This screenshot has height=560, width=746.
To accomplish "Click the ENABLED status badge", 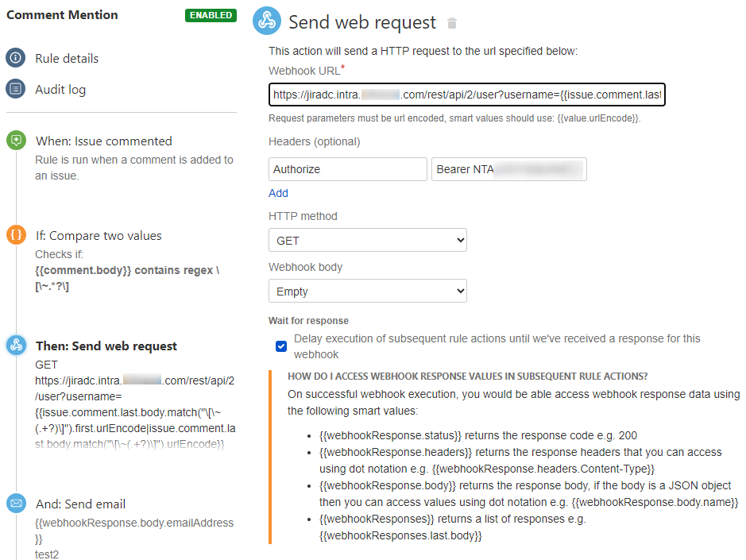I will coord(211,15).
